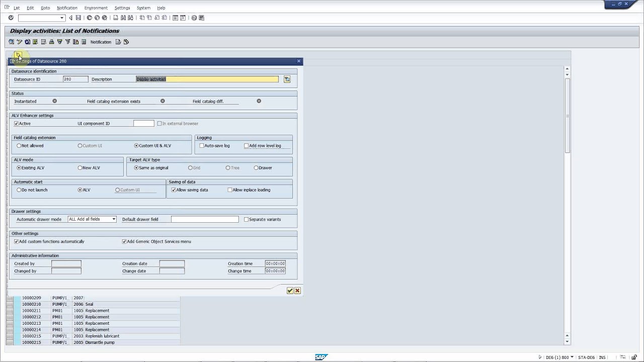This screenshot has width=644, height=362.
Task: Click the Details magnifier icon in application toolbar
Action: click(11, 42)
